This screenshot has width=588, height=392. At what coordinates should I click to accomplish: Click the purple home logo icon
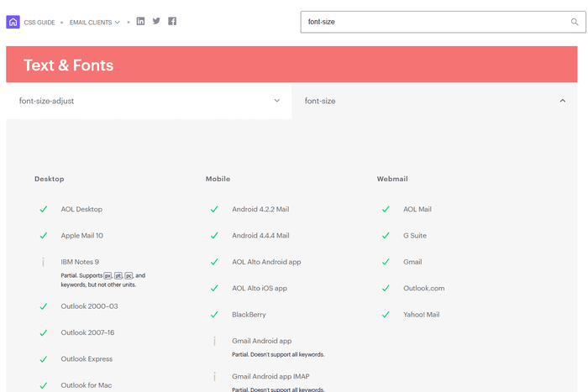point(13,22)
